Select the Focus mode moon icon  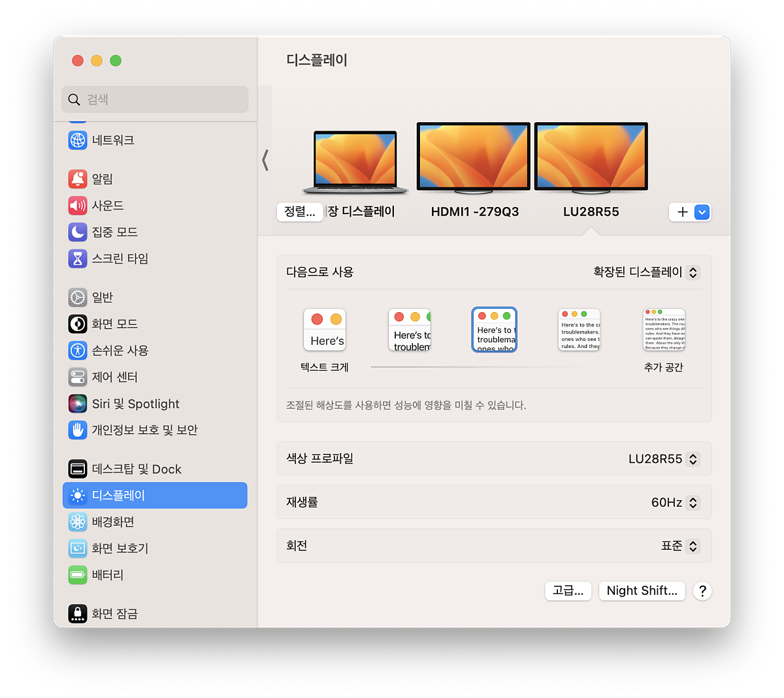point(78,232)
